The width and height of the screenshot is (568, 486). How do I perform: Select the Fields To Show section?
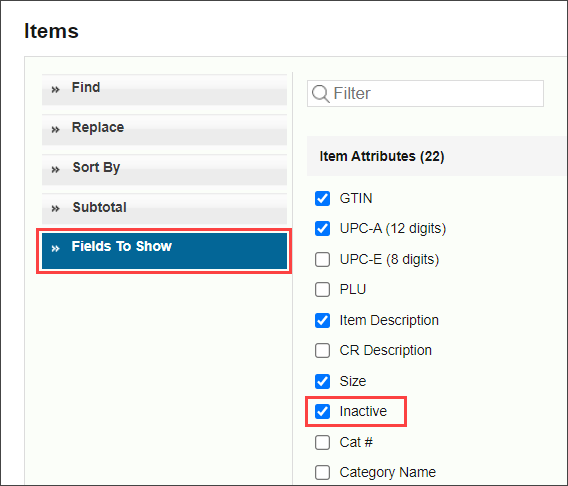pyautogui.click(x=164, y=251)
